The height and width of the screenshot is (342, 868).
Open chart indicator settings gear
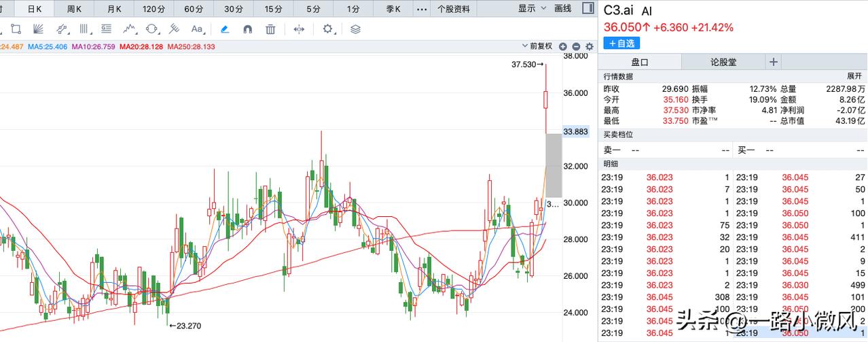[x=590, y=46]
